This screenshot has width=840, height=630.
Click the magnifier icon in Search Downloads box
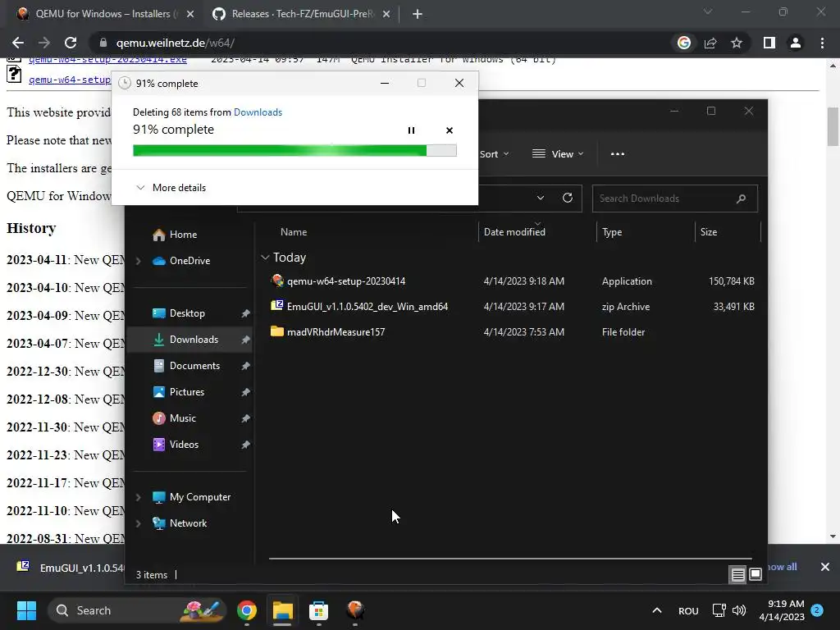click(741, 199)
